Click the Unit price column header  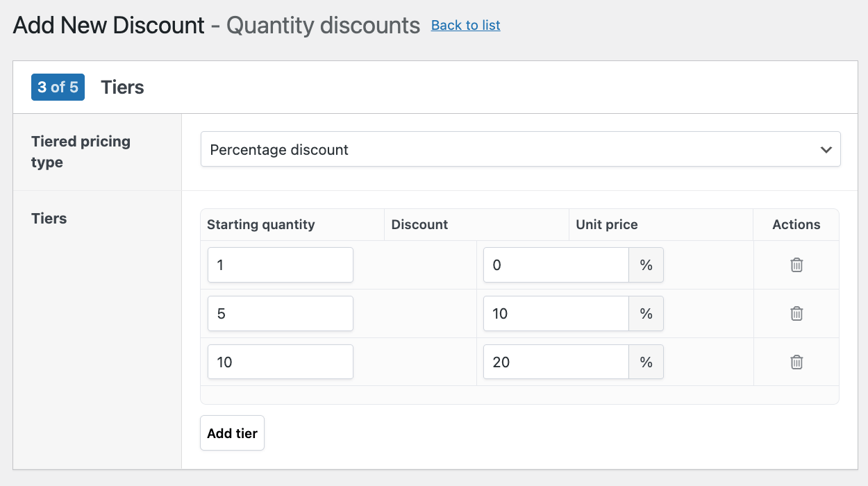point(606,225)
